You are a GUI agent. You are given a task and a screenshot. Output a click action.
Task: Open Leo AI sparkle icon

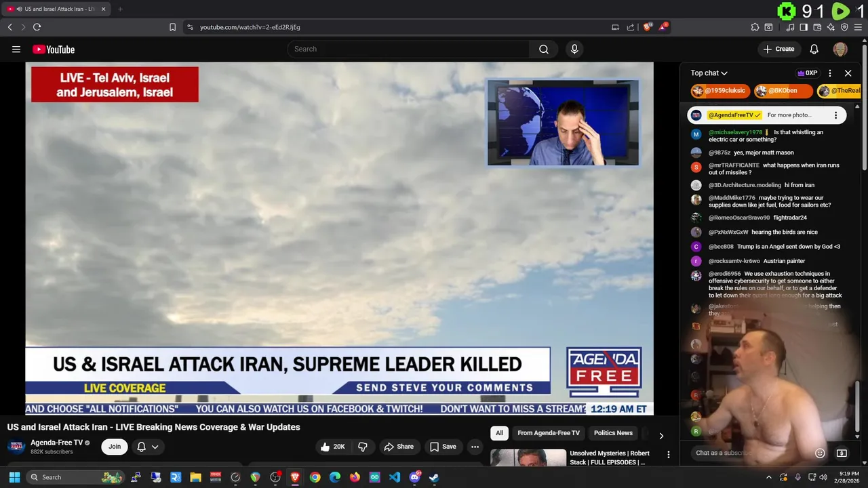[x=831, y=27]
